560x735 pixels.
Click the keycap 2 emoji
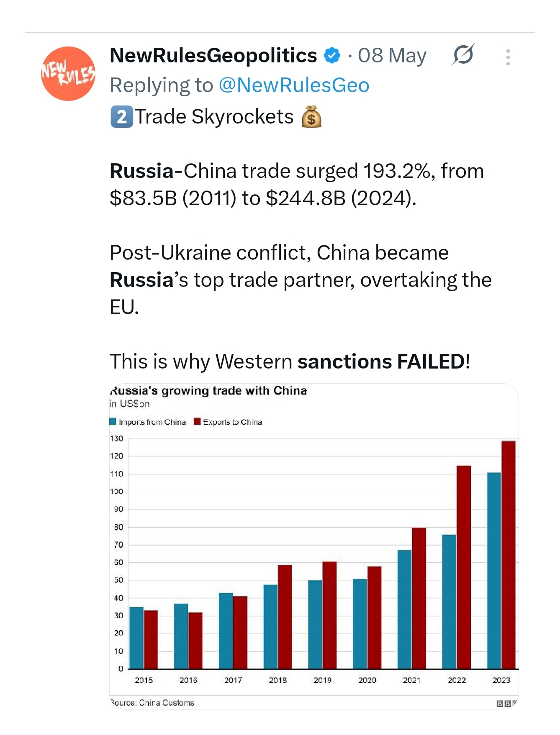click(x=121, y=117)
